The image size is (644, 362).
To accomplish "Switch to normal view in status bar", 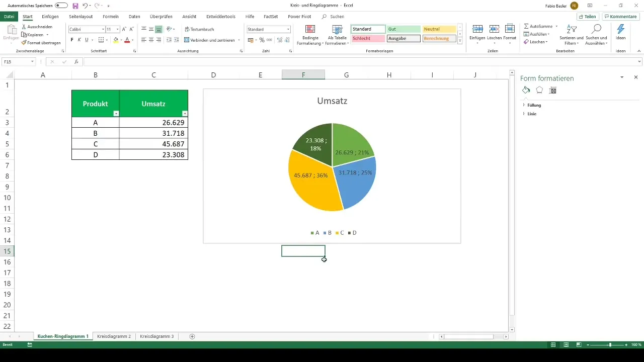I will click(553, 345).
